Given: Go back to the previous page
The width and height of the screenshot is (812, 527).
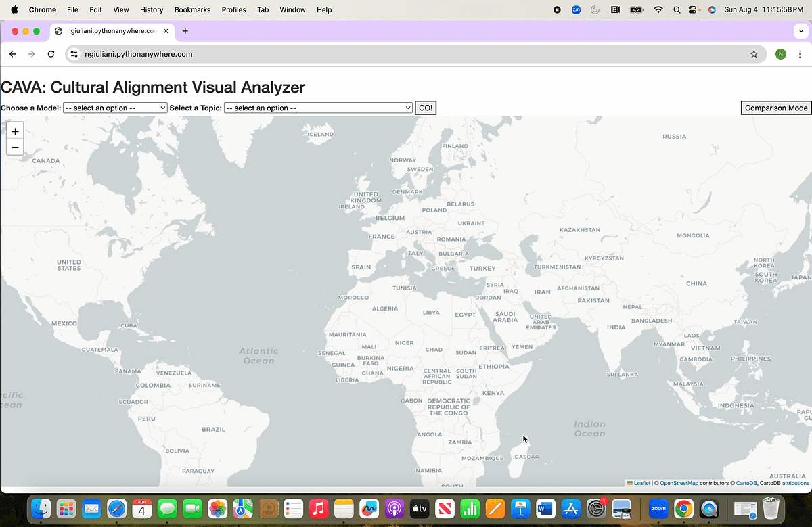Looking at the screenshot, I should point(12,54).
